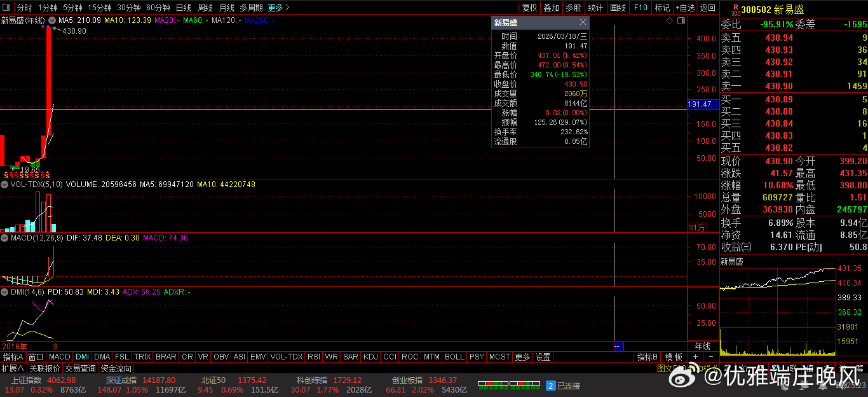
Task: Select the 指标B tab
Action: click(x=648, y=357)
